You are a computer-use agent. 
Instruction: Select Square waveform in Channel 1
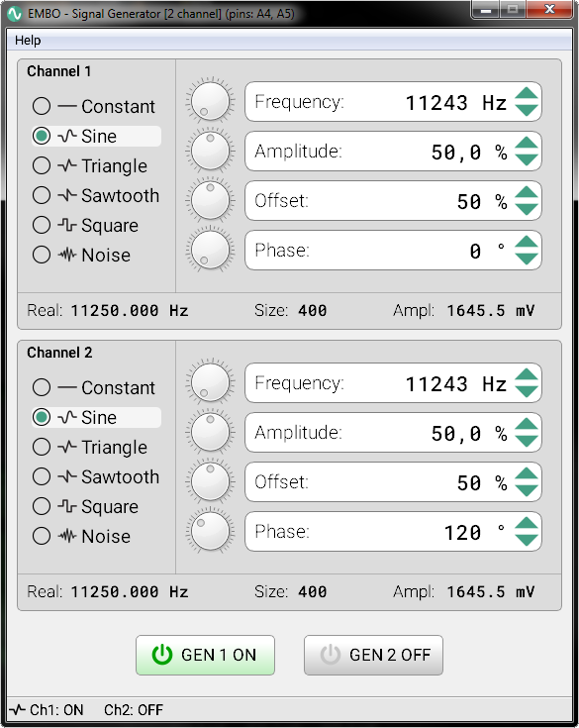click(x=85, y=225)
